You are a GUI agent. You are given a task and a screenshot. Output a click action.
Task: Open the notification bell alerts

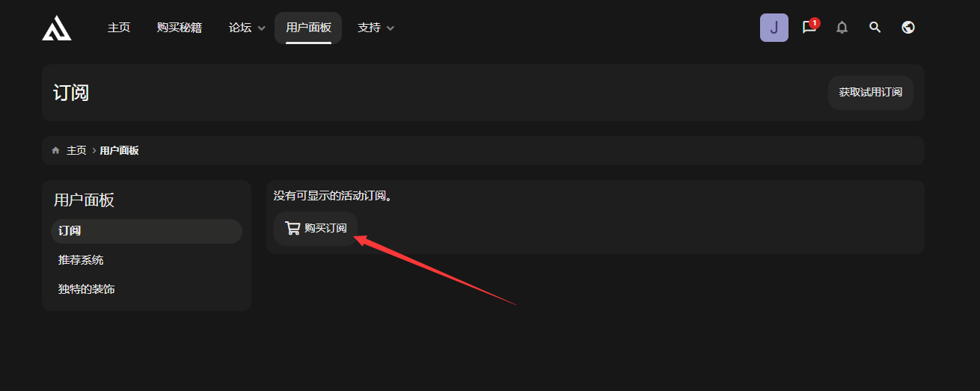(x=842, y=28)
